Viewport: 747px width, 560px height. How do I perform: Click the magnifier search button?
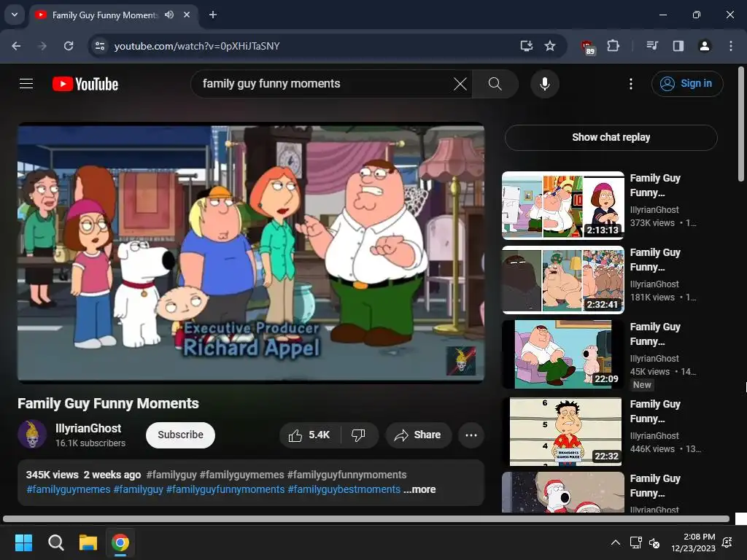click(x=495, y=84)
